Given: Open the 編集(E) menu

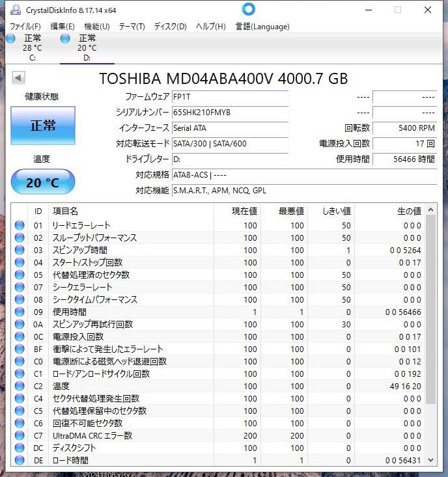Looking at the screenshot, I should pyautogui.click(x=63, y=27).
